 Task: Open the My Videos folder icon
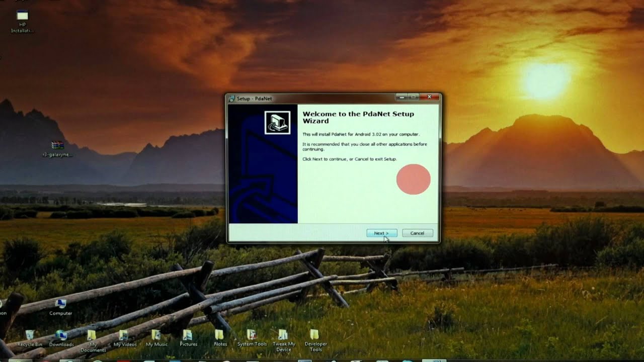(125, 338)
